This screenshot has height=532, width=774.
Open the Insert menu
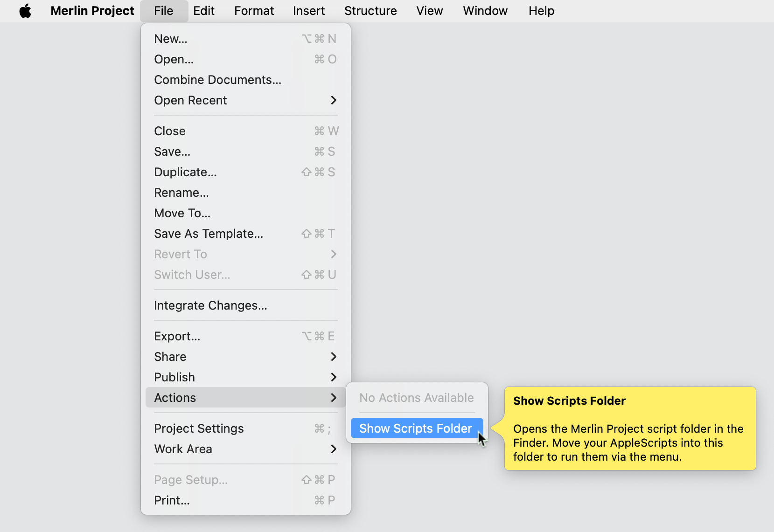(309, 11)
